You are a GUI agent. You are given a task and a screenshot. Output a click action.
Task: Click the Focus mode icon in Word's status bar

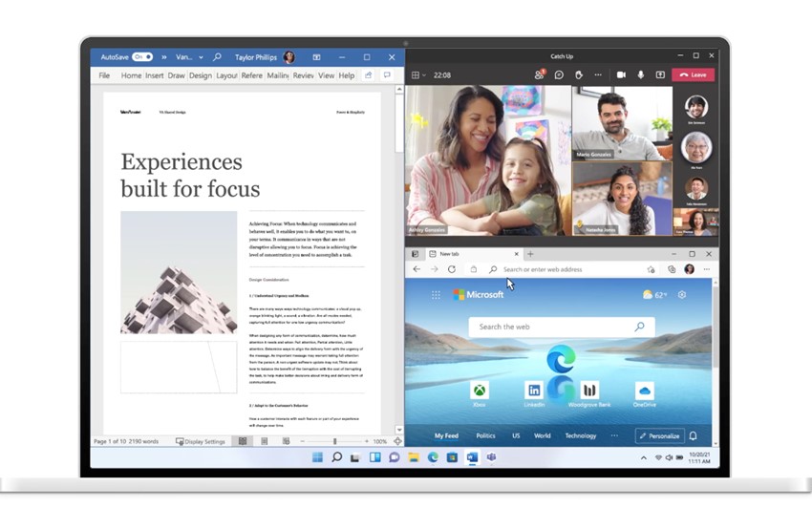coord(397,441)
